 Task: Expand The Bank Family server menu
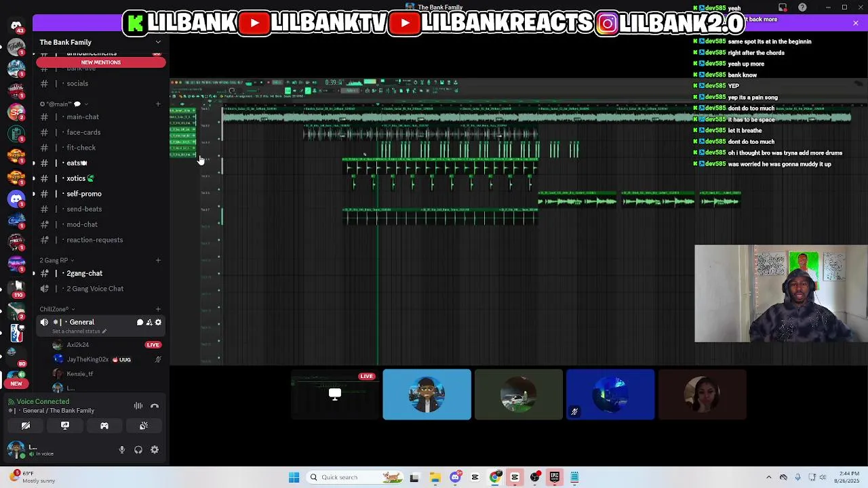pyautogui.click(x=158, y=42)
